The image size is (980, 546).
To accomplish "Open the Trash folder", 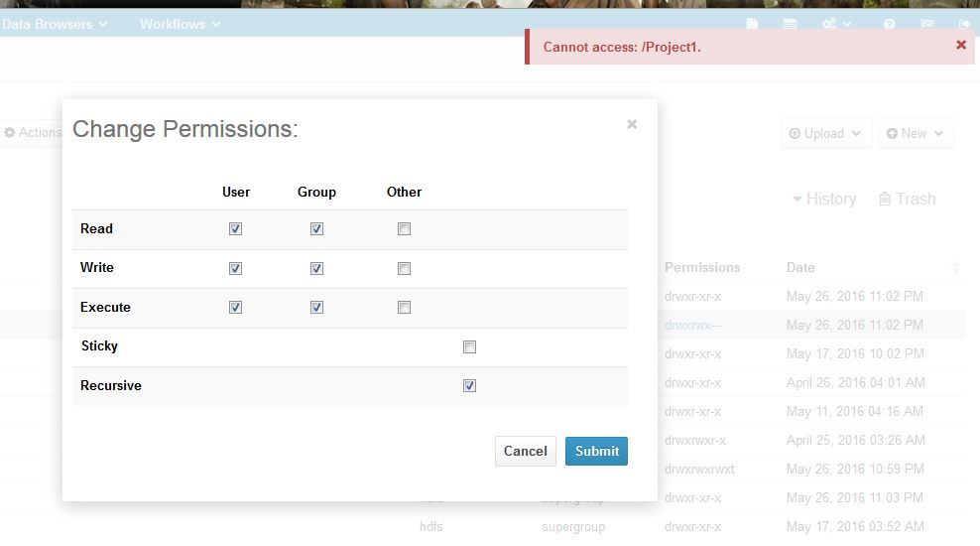I will [907, 199].
